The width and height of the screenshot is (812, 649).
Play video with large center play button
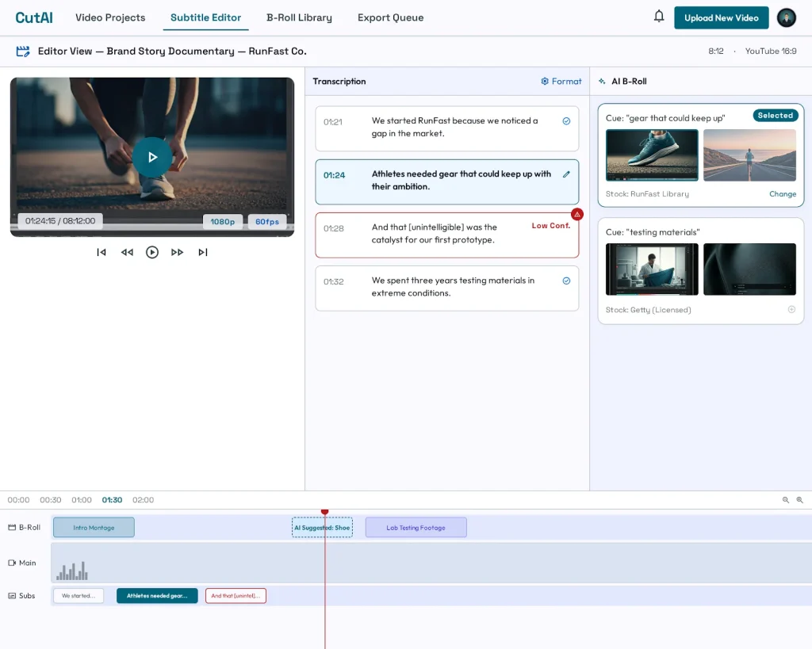pos(151,158)
